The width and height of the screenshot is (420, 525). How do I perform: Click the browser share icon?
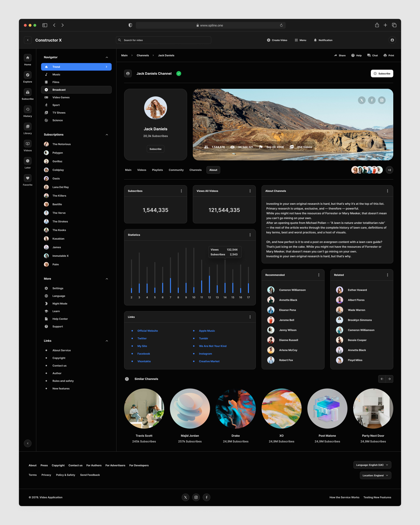(x=377, y=25)
